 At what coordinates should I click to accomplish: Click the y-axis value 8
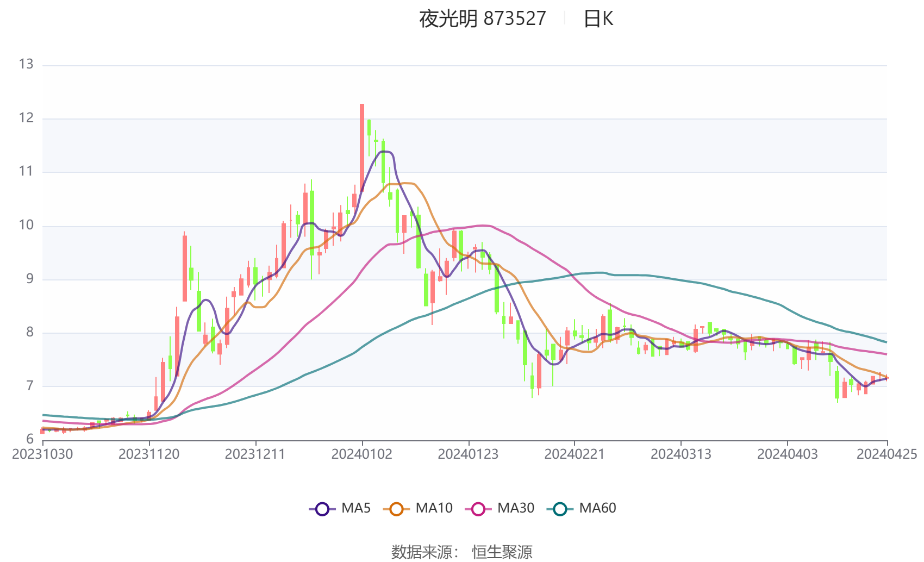point(30,332)
